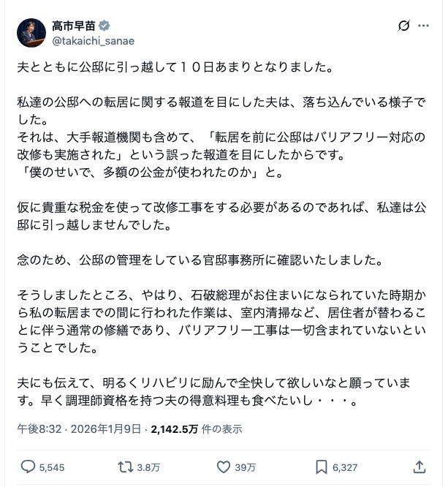448x487 pixels.
Task: Click the 2,142.5万 件の表示 view count
Action: tap(196, 429)
